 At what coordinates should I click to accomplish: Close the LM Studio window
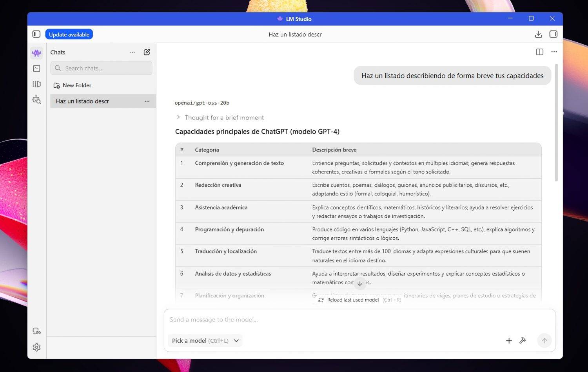pos(552,18)
